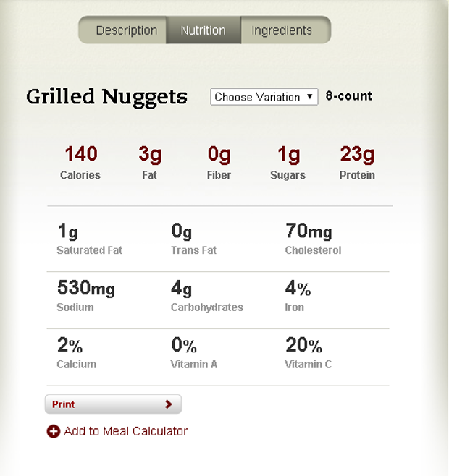
Task: Switch to the Description tab
Action: [126, 30]
